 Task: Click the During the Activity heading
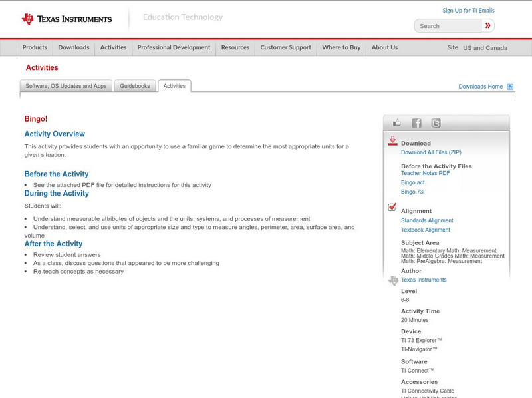(x=57, y=193)
